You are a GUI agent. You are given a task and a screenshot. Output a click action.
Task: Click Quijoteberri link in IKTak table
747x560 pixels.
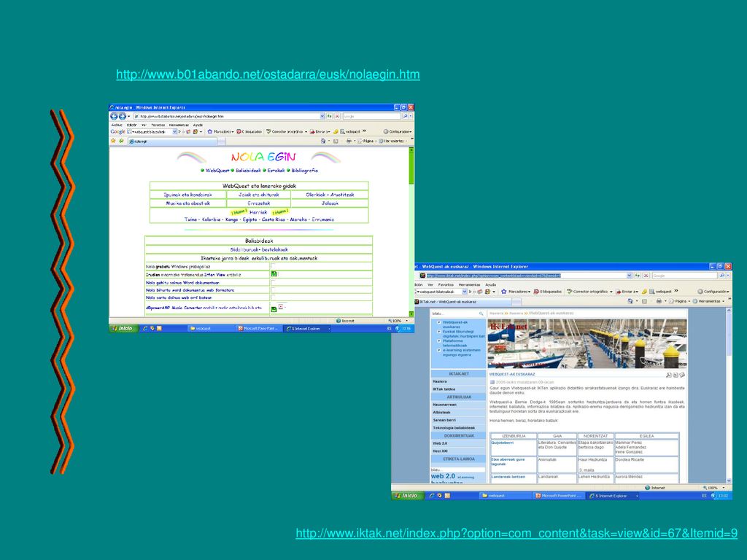pyautogui.click(x=502, y=443)
